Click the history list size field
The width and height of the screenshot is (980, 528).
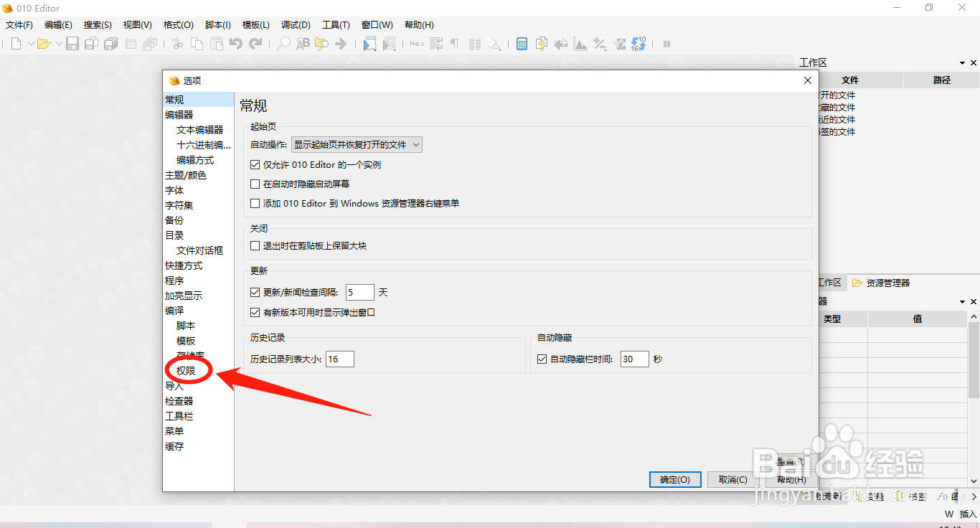pos(340,359)
